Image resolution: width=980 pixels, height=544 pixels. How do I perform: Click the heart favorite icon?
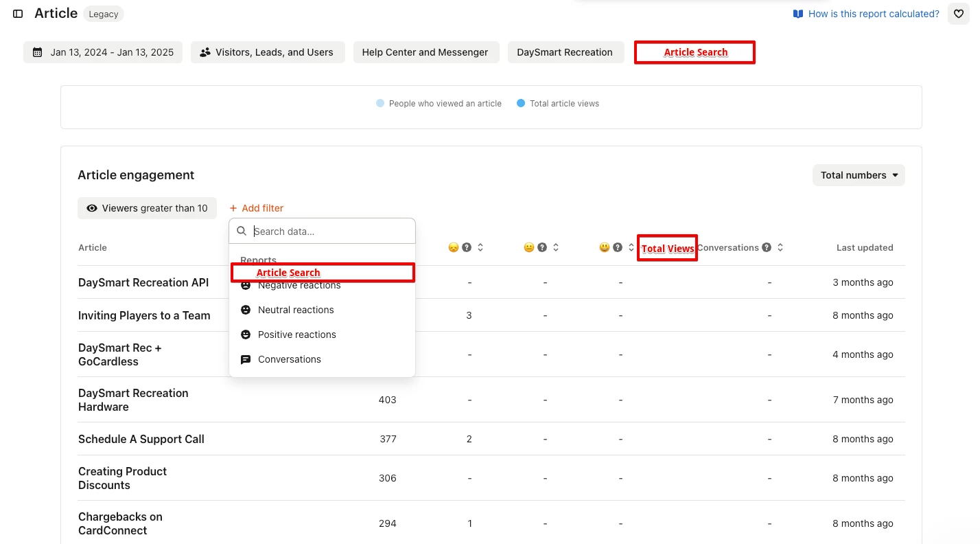(959, 14)
